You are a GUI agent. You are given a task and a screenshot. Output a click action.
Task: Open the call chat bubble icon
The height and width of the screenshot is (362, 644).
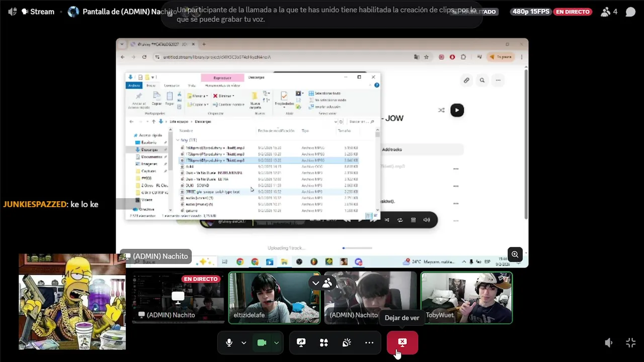[x=630, y=12]
